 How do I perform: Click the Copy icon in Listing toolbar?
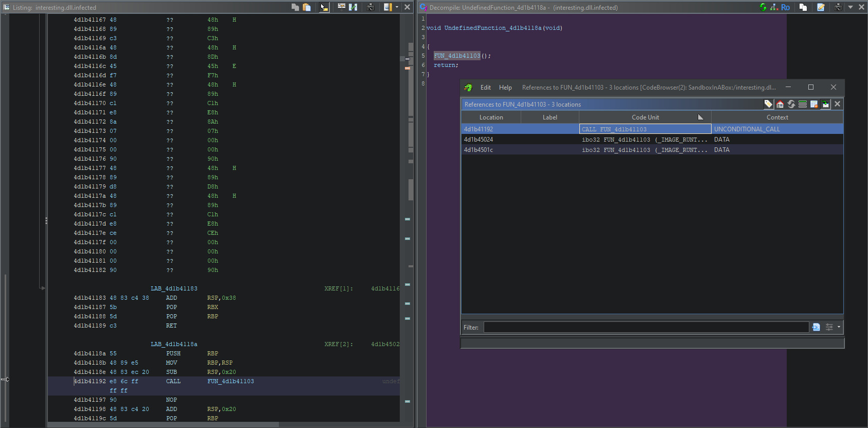click(x=295, y=7)
